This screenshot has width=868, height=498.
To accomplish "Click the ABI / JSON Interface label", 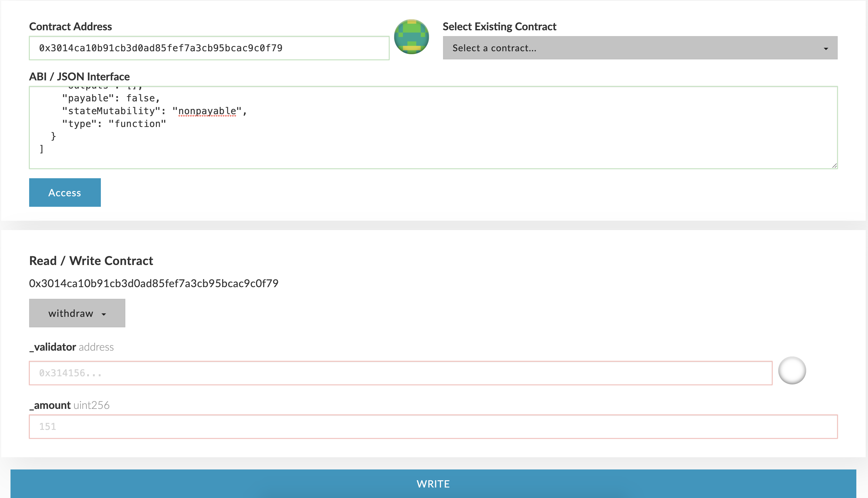I will coord(79,76).
